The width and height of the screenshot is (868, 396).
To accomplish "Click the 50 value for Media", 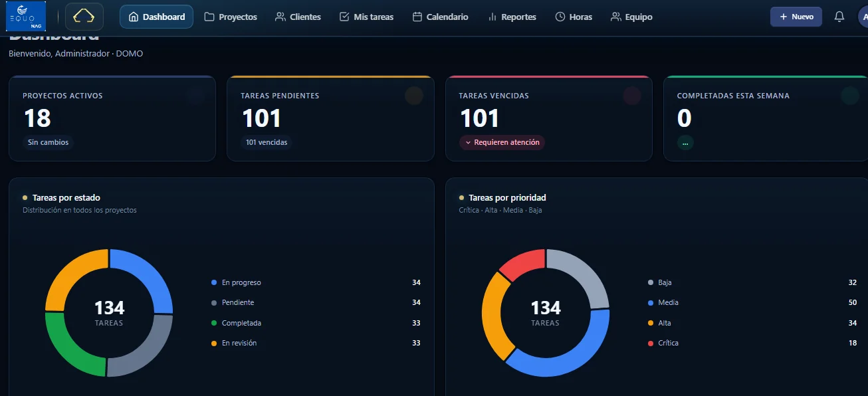I will pyautogui.click(x=852, y=302).
